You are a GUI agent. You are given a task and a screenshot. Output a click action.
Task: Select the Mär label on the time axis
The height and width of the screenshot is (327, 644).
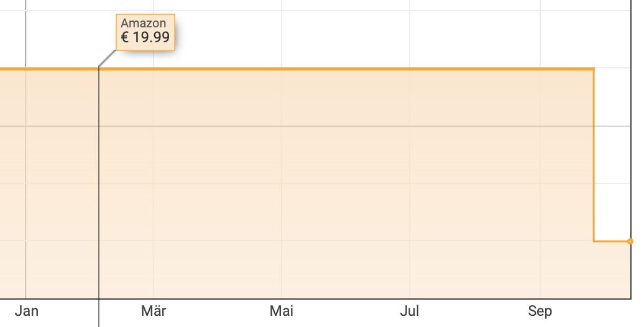[x=154, y=311]
